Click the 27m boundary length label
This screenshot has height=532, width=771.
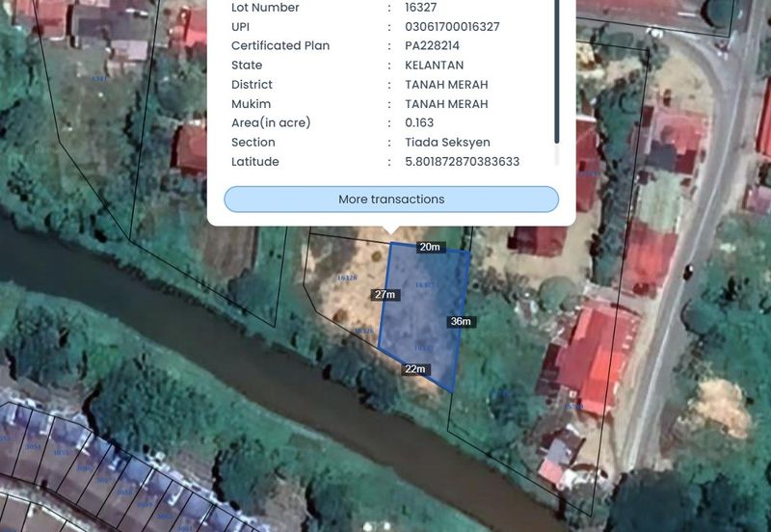click(385, 294)
